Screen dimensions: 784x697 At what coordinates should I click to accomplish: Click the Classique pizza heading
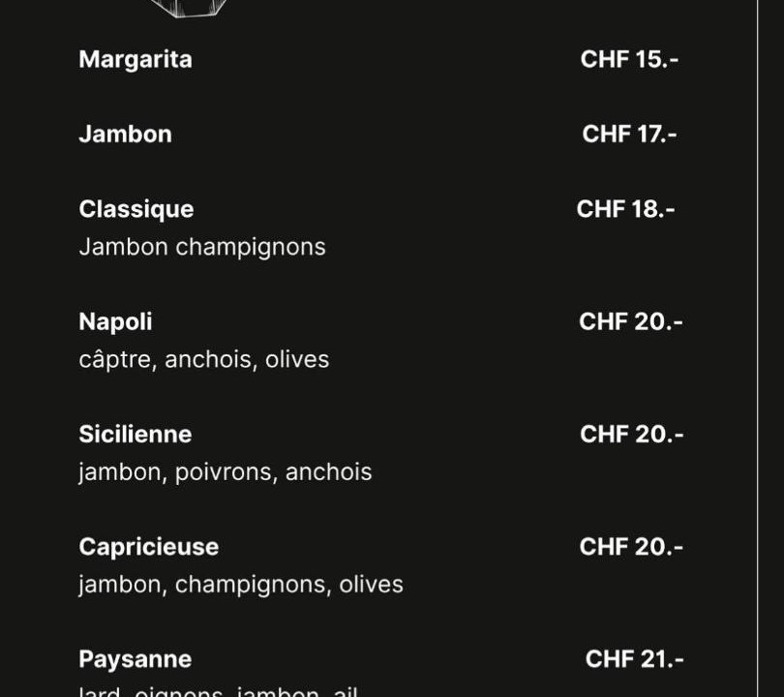coord(136,209)
